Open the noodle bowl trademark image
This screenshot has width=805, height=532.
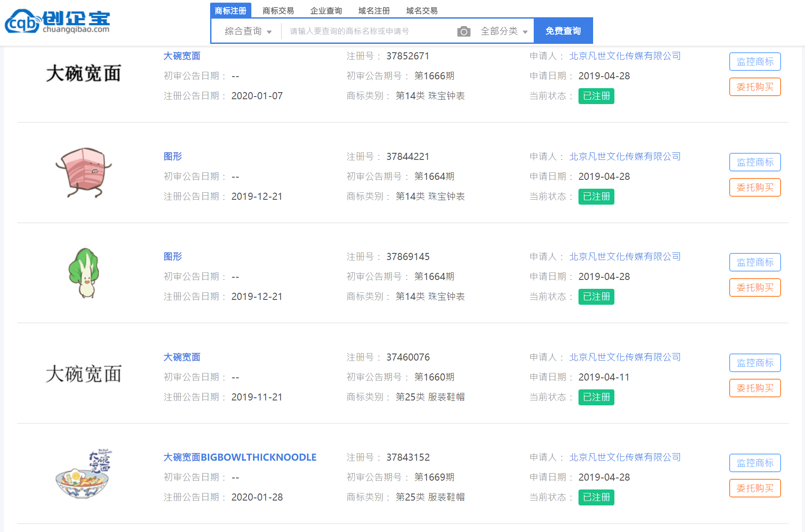tap(83, 474)
